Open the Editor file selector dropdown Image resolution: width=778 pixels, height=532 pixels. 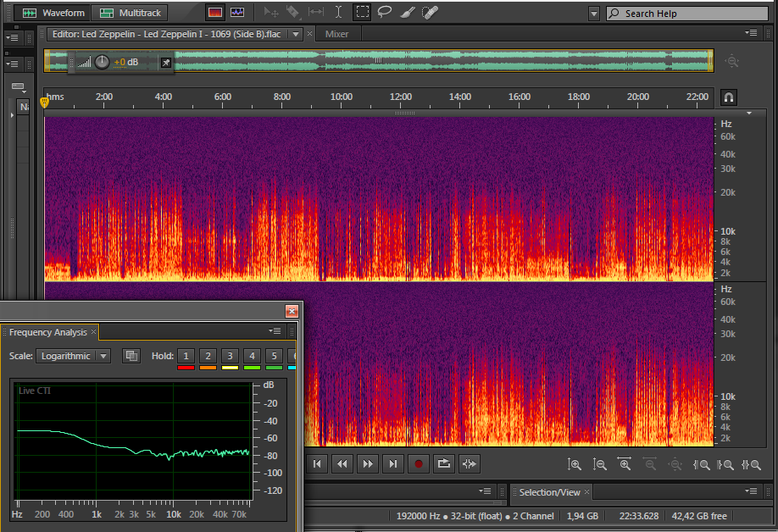click(x=296, y=34)
